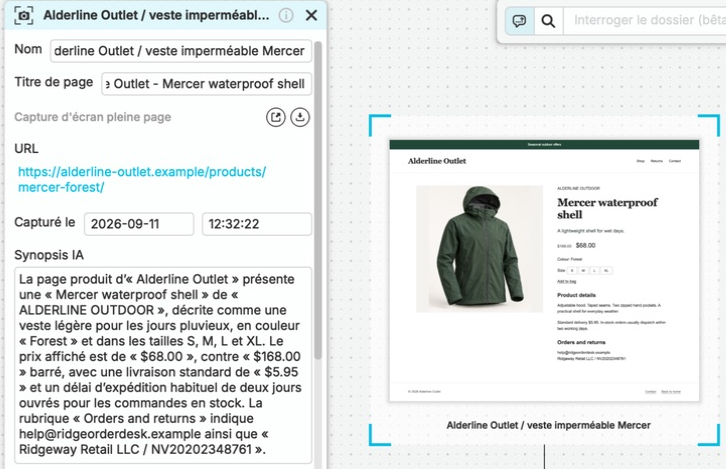Click the 'Alderline Outlet / veste imperméable Mercer' node caption

(548, 425)
